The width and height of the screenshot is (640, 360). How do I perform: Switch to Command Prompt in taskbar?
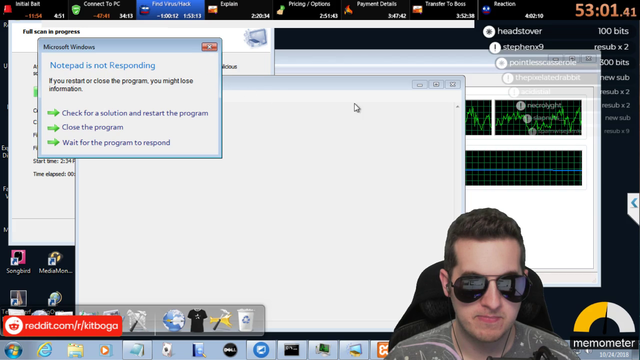pyautogui.click(x=292, y=350)
